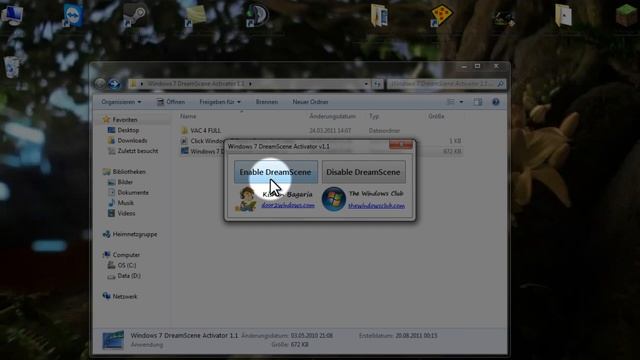Click Öffnen in the Explorer toolbar

171,102
